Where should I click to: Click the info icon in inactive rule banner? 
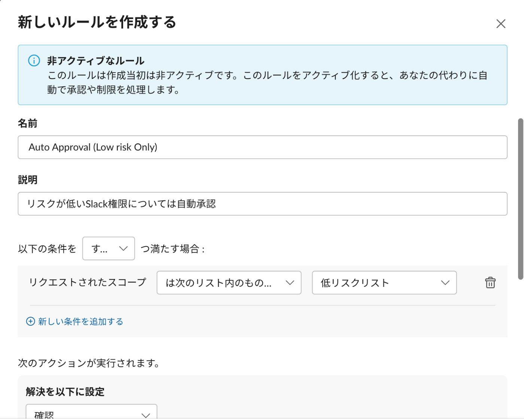pyautogui.click(x=34, y=61)
